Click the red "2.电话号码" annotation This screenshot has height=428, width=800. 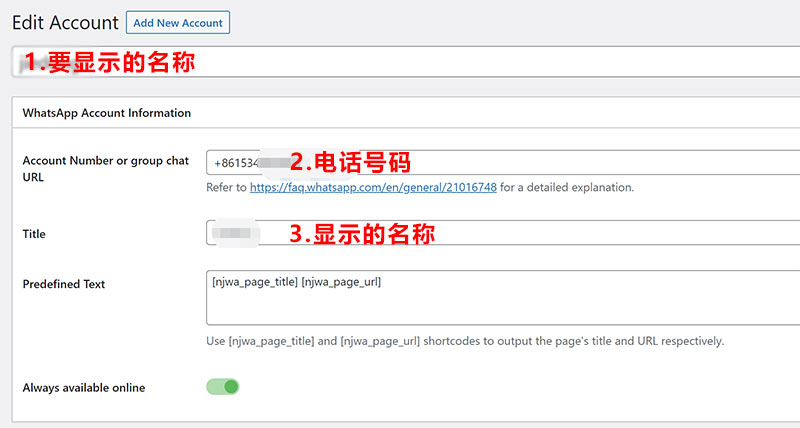[350, 162]
